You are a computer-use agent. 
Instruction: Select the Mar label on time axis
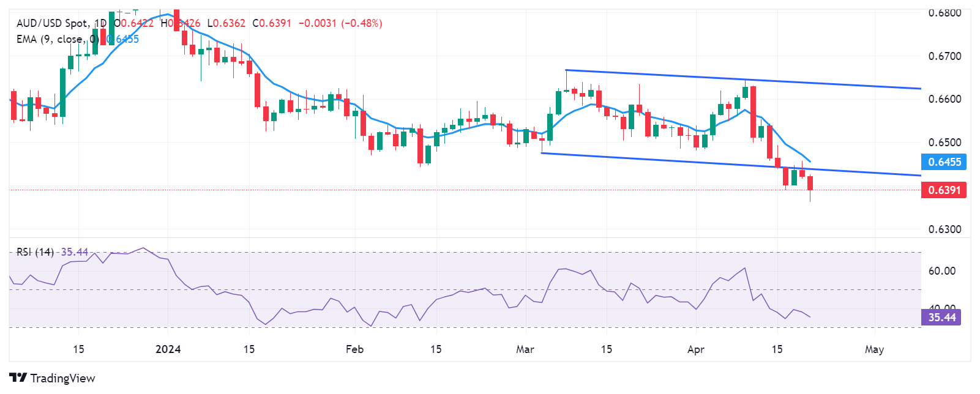pos(525,349)
